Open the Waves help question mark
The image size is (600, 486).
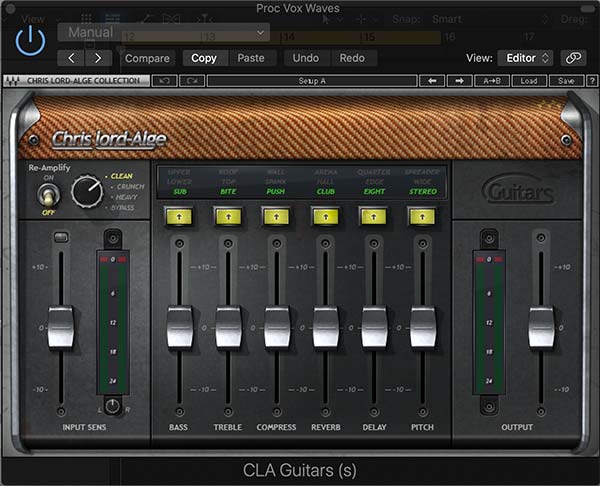(x=592, y=81)
